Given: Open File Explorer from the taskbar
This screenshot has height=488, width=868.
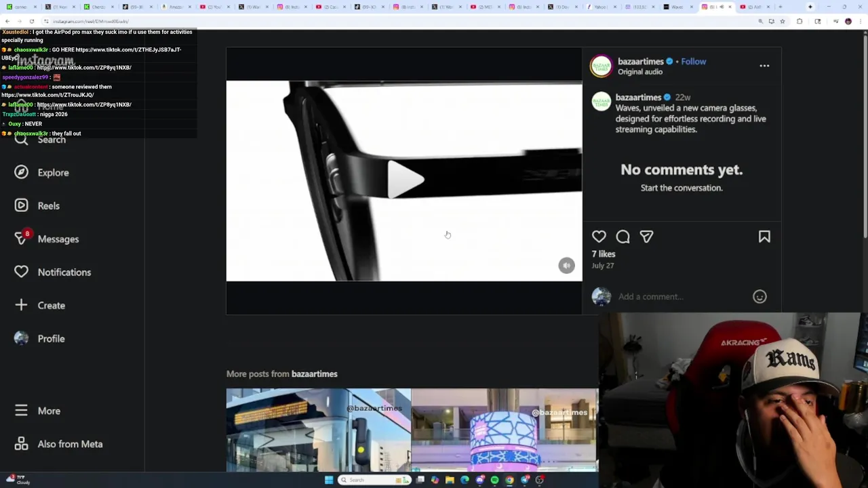Looking at the screenshot, I should (450, 480).
